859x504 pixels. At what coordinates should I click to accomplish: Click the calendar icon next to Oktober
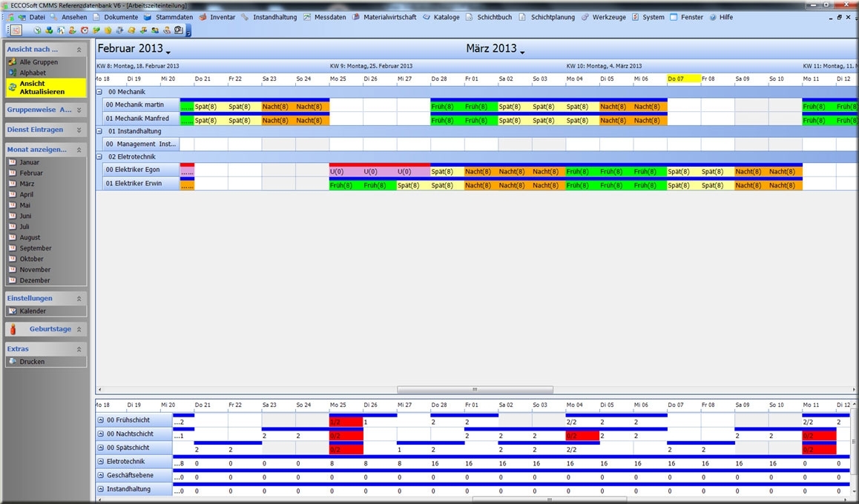[12, 259]
